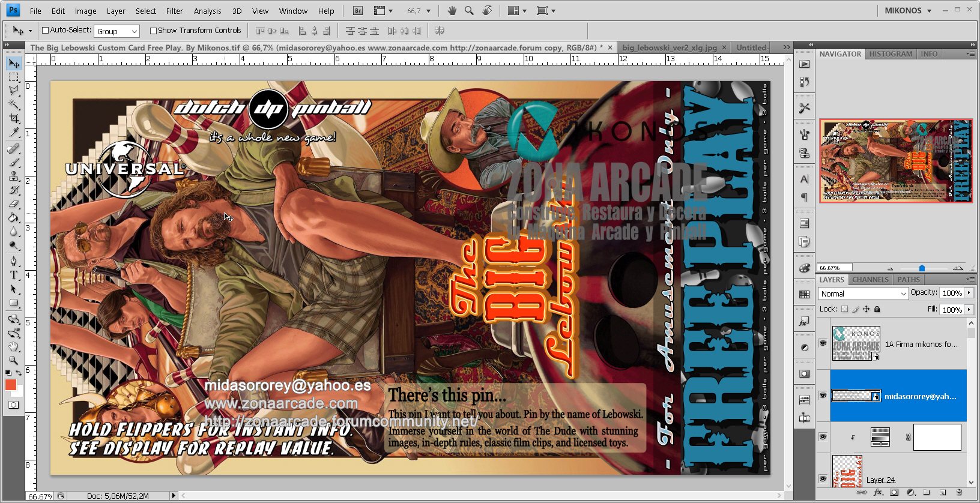Select the Pen tool
The width and height of the screenshot is (980, 503).
(13, 261)
